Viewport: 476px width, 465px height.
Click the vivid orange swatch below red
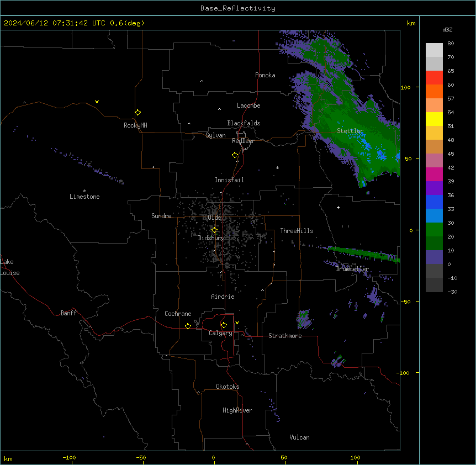[x=434, y=91]
